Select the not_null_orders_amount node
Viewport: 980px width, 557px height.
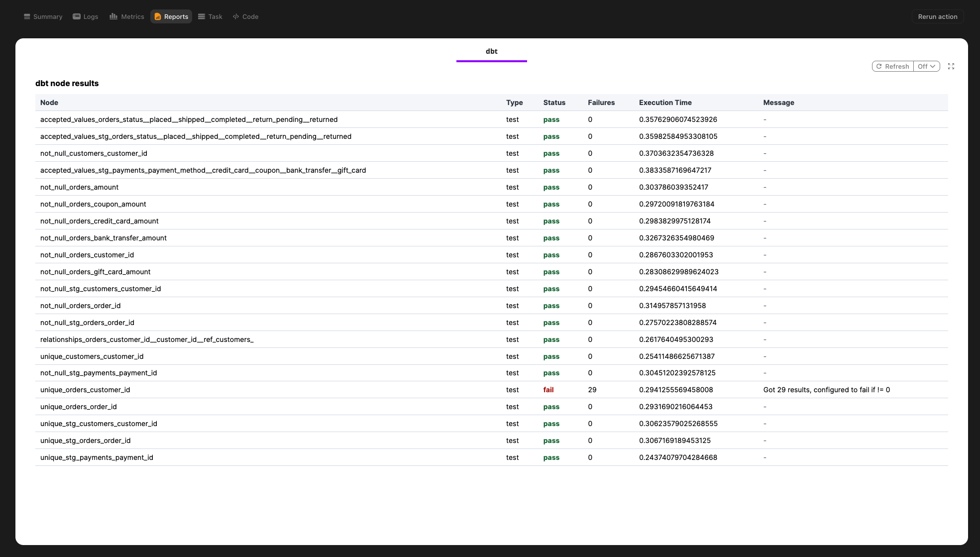click(x=79, y=187)
